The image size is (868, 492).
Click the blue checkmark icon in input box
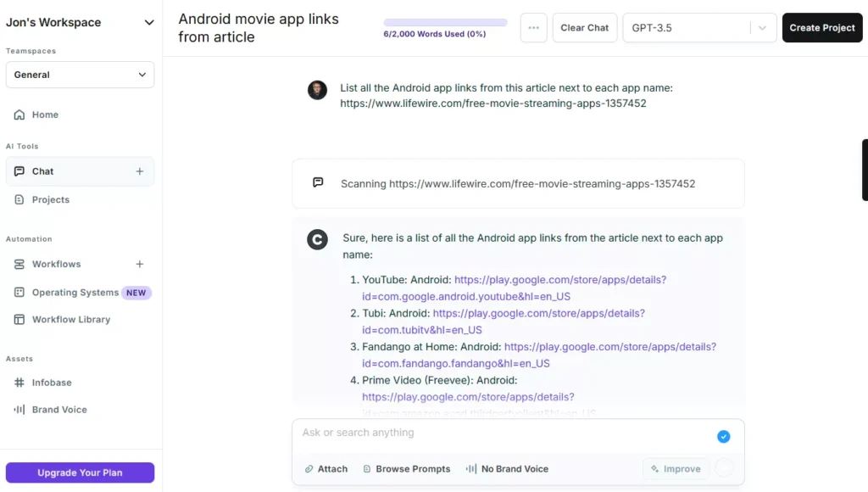(723, 437)
